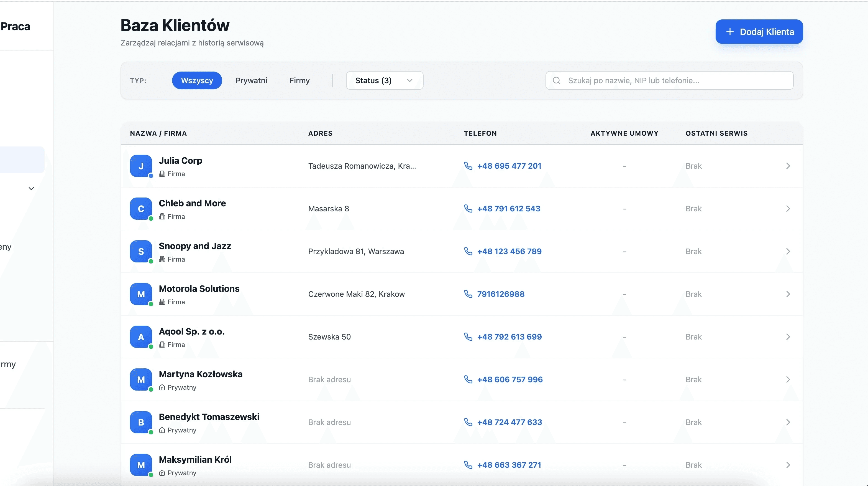Call Julia Corp at +48 695 477 201
This screenshot has width=868, height=486.
[x=509, y=166]
